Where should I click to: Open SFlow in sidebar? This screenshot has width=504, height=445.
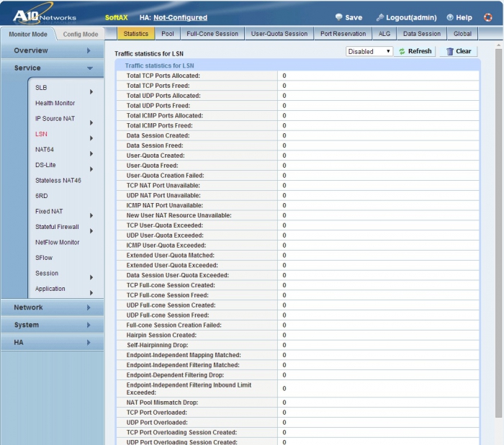tap(44, 258)
